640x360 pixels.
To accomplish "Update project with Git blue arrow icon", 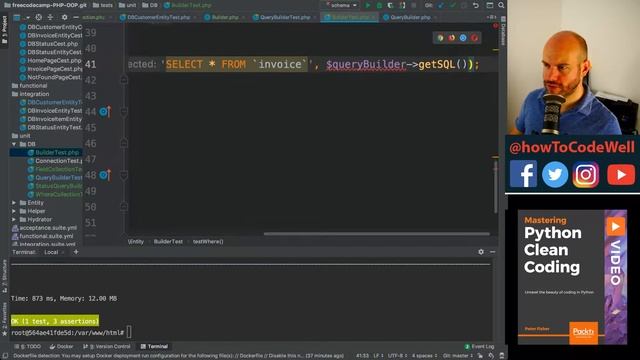I will click(x=441, y=5).
